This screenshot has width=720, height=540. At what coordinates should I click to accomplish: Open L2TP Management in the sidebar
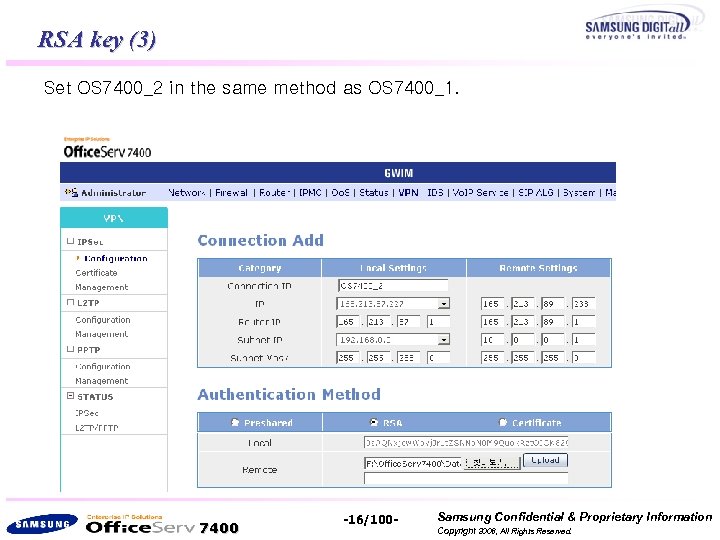(101, 334)
